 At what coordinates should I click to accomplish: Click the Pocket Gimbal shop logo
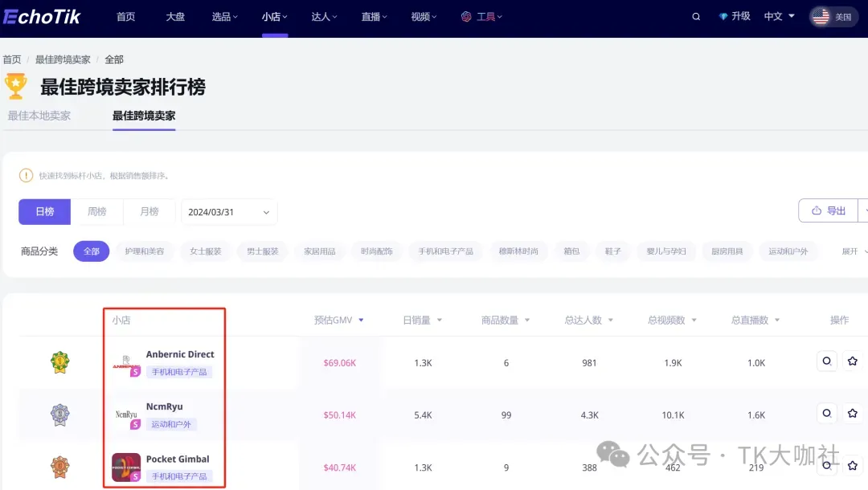126,468
